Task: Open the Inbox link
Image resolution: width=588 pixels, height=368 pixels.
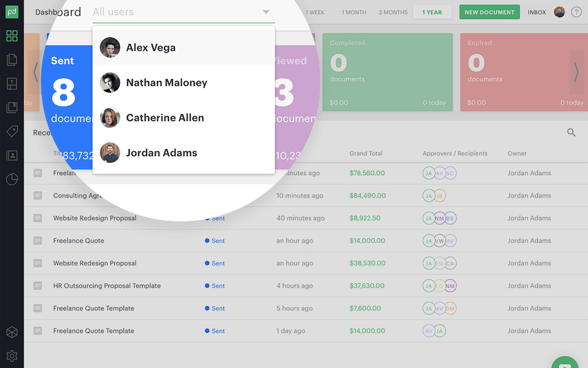Action: click(x=537, y=13)
